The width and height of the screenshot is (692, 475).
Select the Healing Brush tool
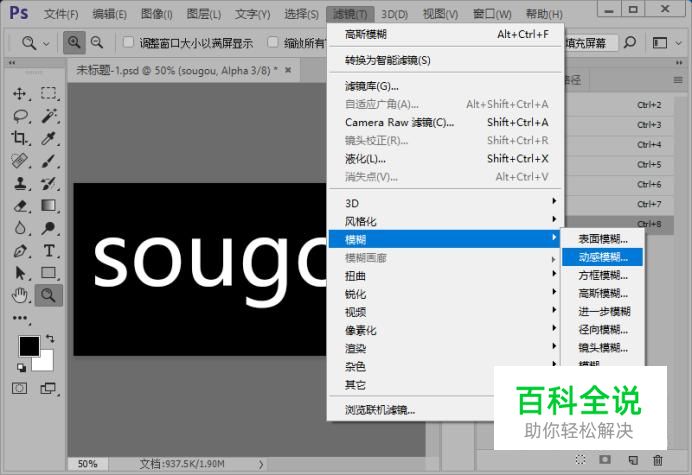click(x=19, y=161)
